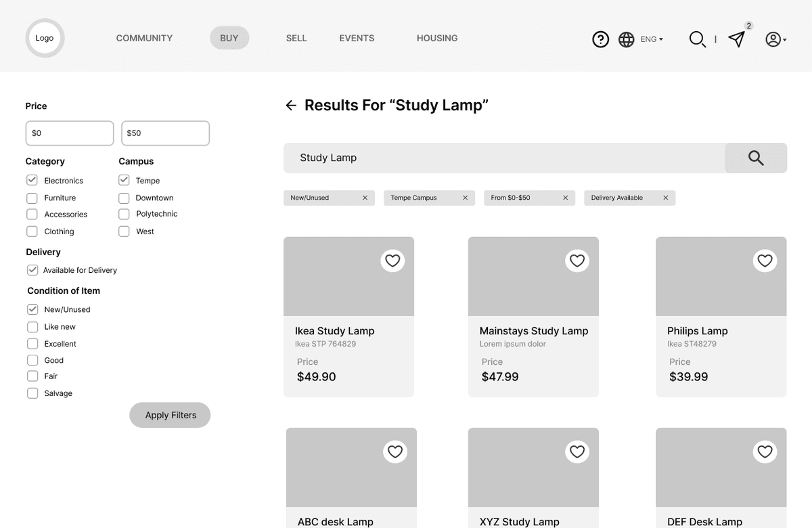Viewport: 812px width, 528px height.
Task: Expand the account menu dropdown arrow
Action: (784, 41)
